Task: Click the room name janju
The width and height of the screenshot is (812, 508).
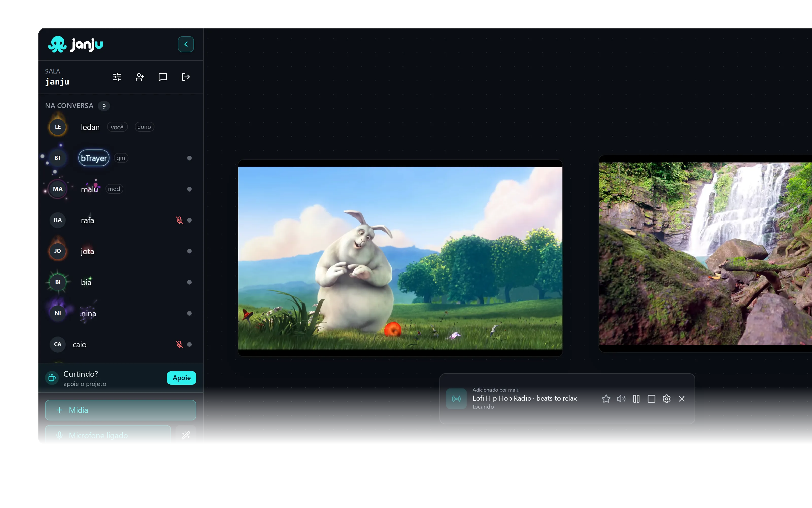Action: [x=57, y=82]
